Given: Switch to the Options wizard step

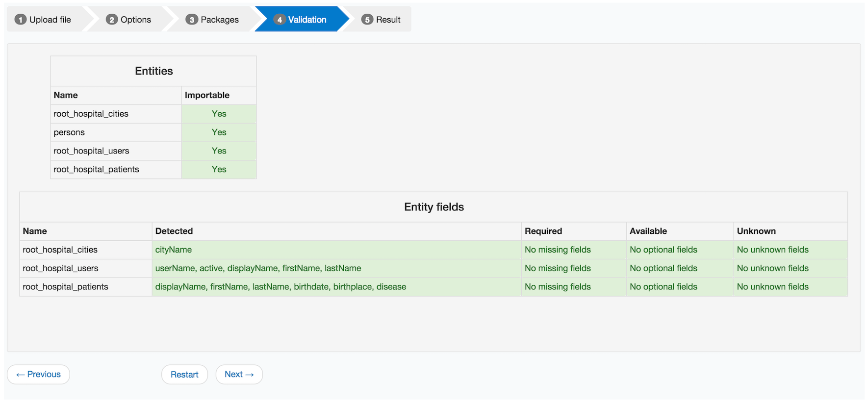Looking at the screenshot, I should [136, 20].
